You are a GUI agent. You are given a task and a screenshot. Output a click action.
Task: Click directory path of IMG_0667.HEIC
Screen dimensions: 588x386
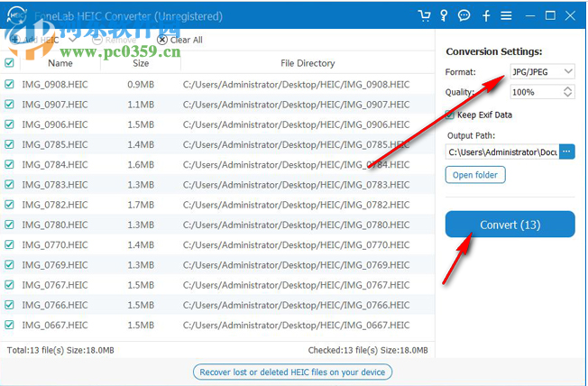coord(296,326)
